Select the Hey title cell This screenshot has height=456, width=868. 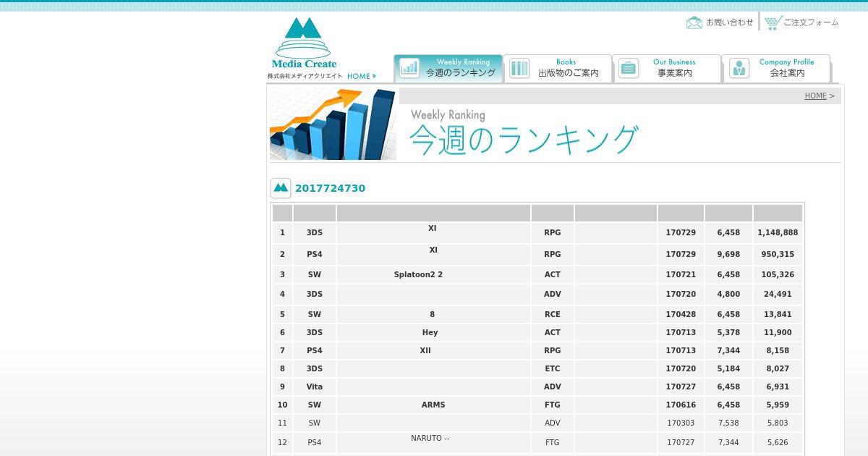tap(433, 332)
